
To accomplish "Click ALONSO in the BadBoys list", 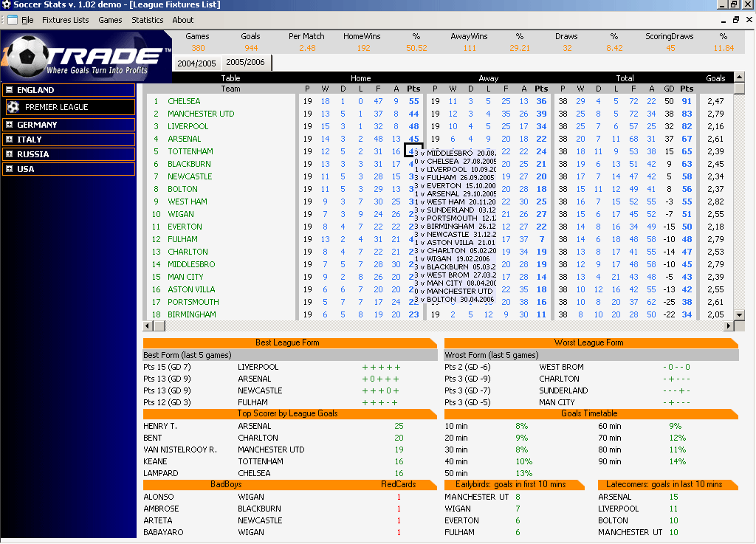I will point(158,497).
